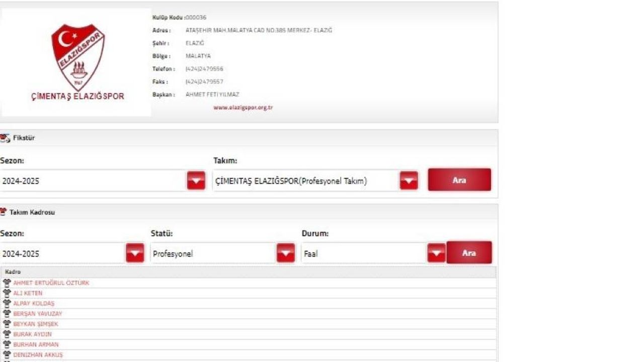This screenshot has height=362, width=644.
Task: Expand the Takım dropdown arrow
Action: (x=409, y=181)
